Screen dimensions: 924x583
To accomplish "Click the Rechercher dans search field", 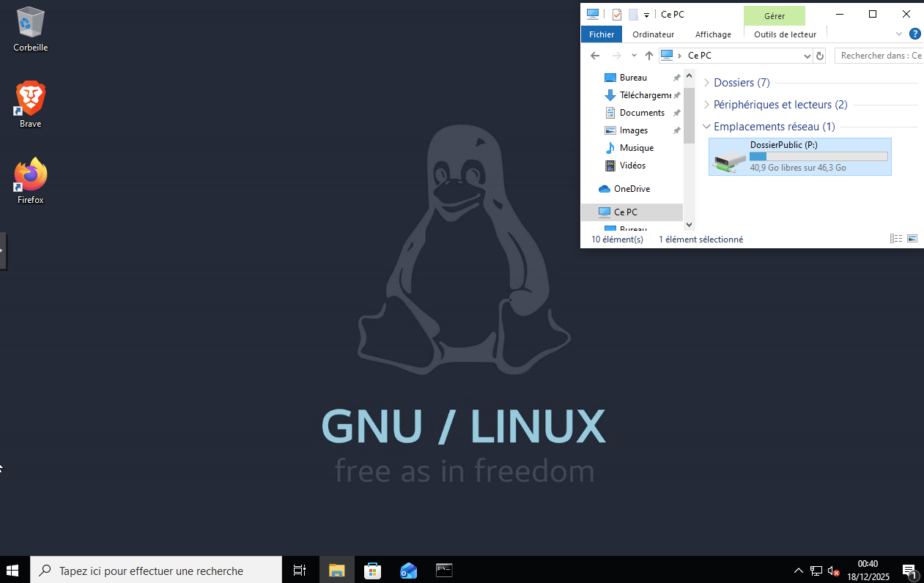I will [879, 56].
